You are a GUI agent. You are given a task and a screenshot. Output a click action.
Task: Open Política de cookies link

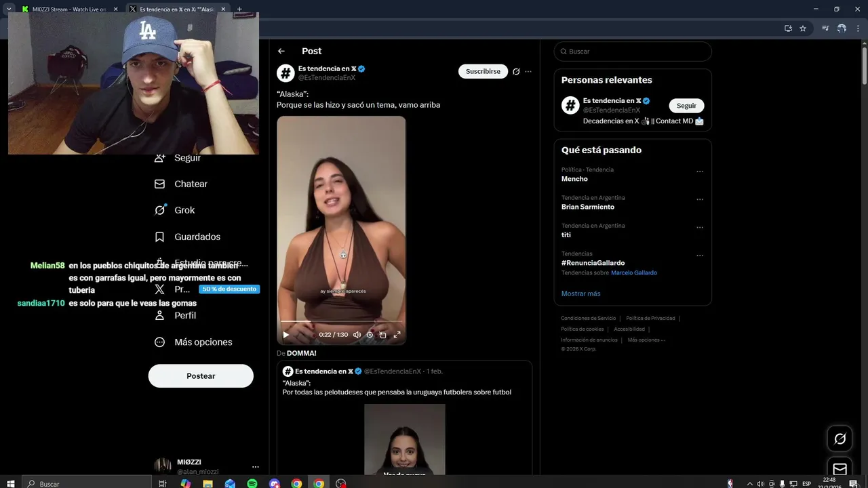pos(582,329)
